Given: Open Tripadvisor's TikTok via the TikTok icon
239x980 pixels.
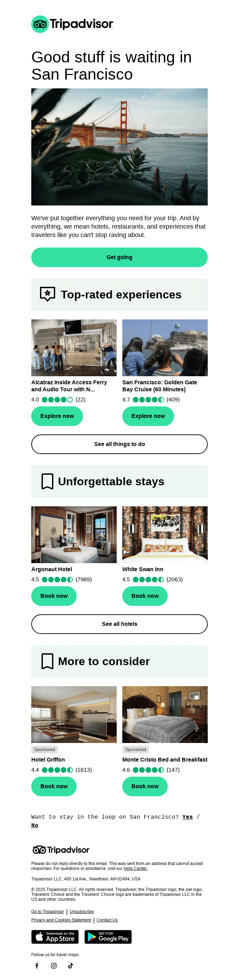Looking at the screenshot, I should pos(71,965).
